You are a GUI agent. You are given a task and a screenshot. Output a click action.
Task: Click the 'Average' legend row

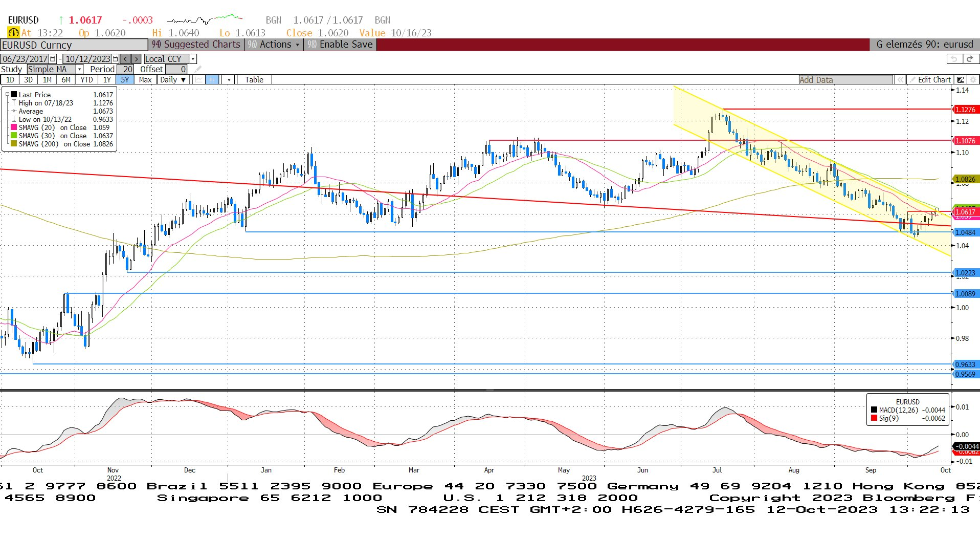coord(62,111)
